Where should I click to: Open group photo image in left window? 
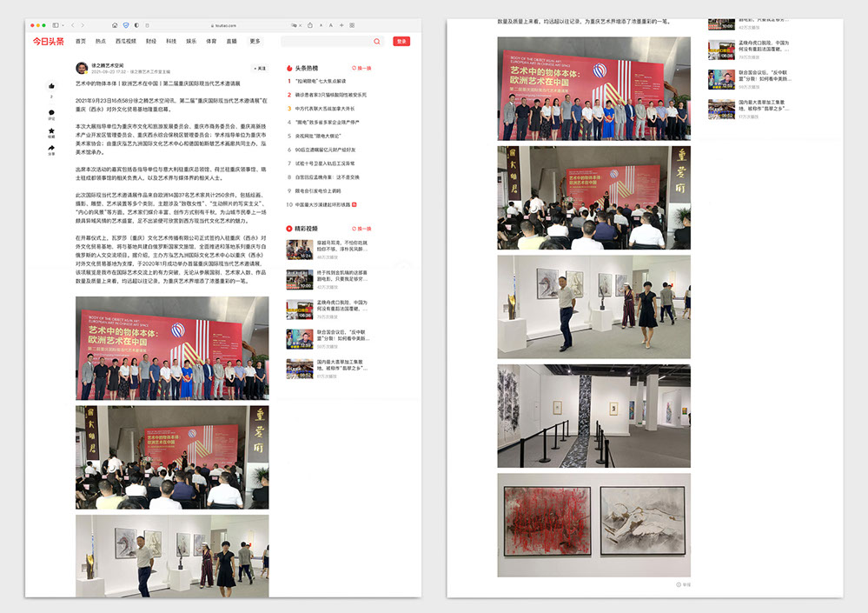click(x=172, y=349)
